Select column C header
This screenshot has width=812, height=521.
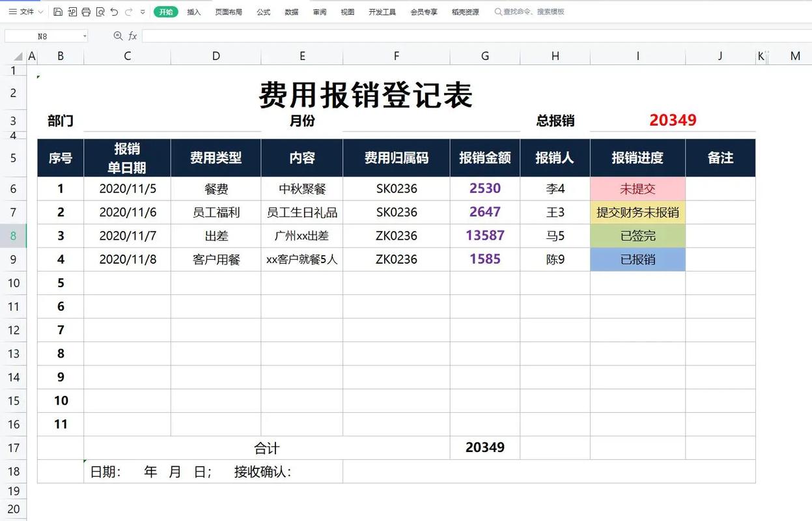point(127,56)
